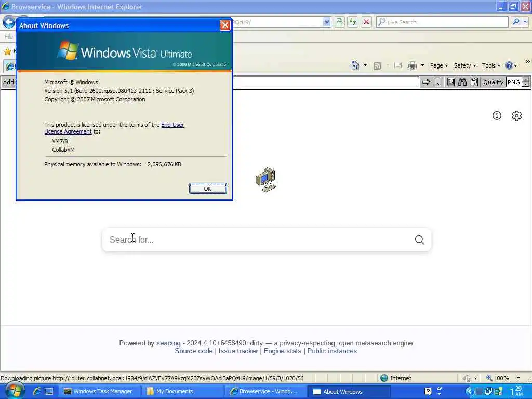Click the Back button in Internet Explorer
Image resolution: width=532 pixels, height=399 pixels.
point(8,22)
